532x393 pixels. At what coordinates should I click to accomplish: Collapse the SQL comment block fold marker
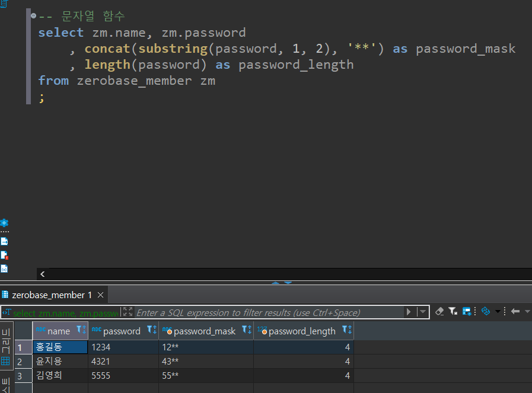(x=33, y=16)
